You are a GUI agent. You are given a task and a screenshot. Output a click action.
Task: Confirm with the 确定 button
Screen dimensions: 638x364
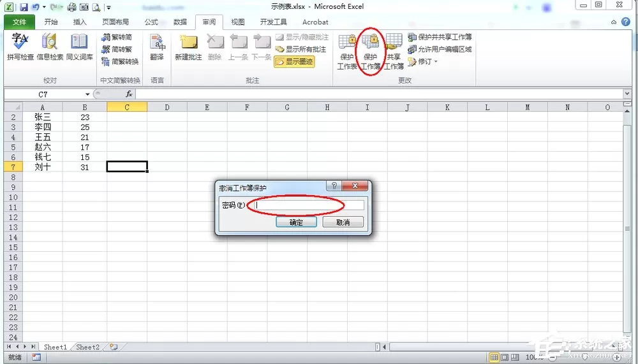coord(296,222)
